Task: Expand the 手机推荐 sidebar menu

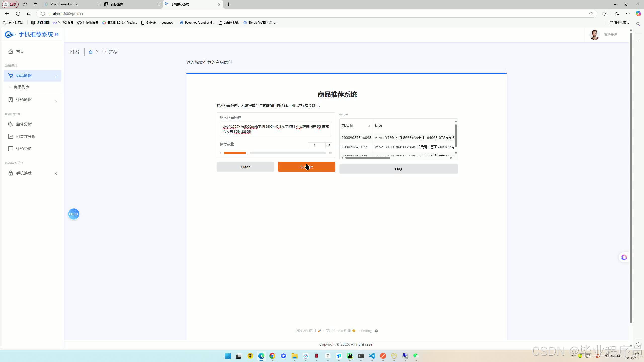Action: click(32, 173)
